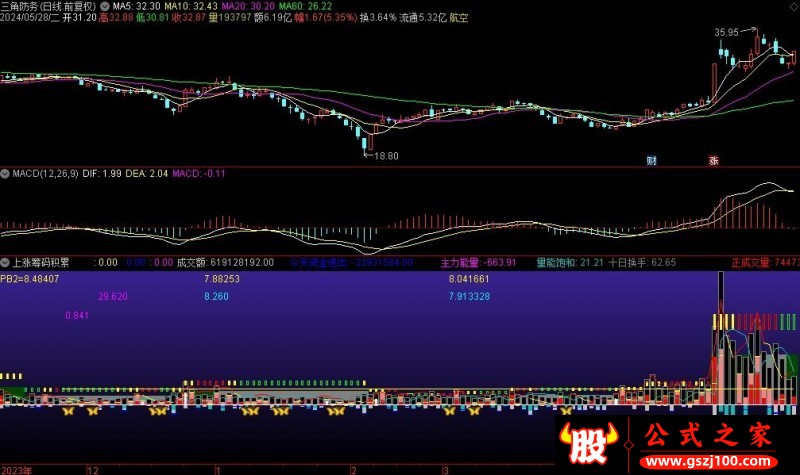The height and width of the screenshot is (475, 800).
Task: Click the blue 财 marker on chart
Action: pyautogui.click(x=651, y=161)
